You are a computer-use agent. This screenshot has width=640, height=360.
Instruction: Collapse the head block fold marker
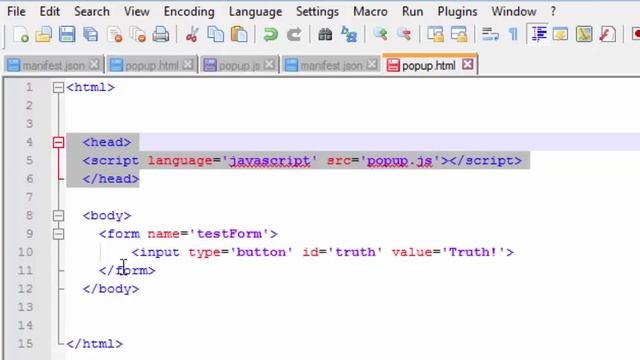58,142
